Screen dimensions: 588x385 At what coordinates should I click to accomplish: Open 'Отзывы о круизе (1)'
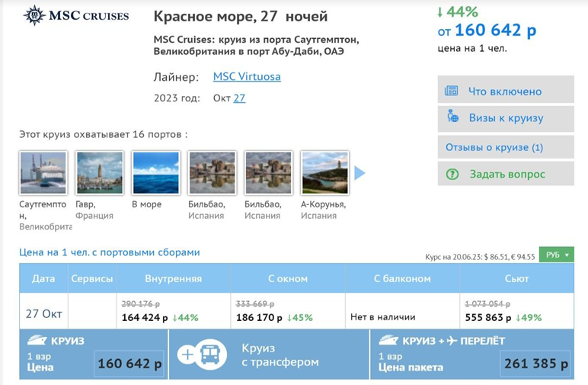(506, 147)
